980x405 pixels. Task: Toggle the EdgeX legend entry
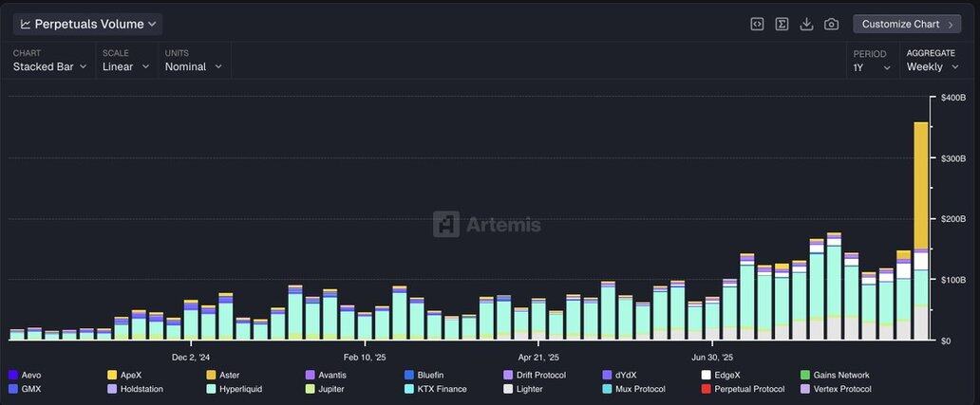[721, 375]
